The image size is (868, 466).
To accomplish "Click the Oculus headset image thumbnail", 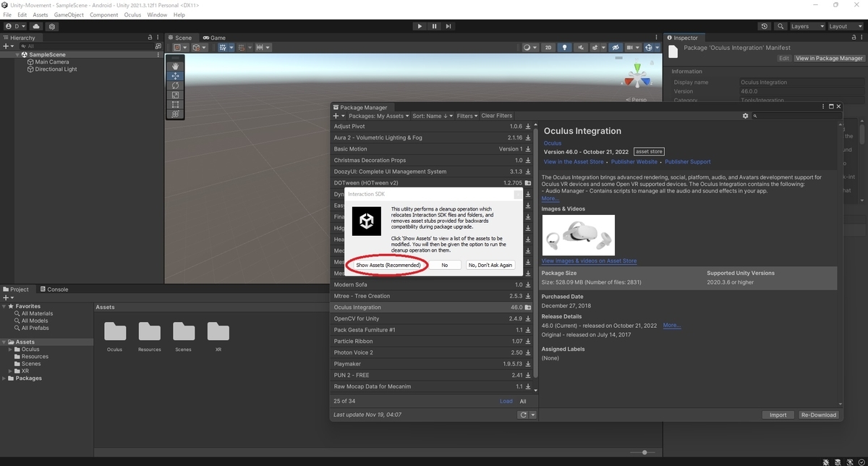I will tap(578, 235).
